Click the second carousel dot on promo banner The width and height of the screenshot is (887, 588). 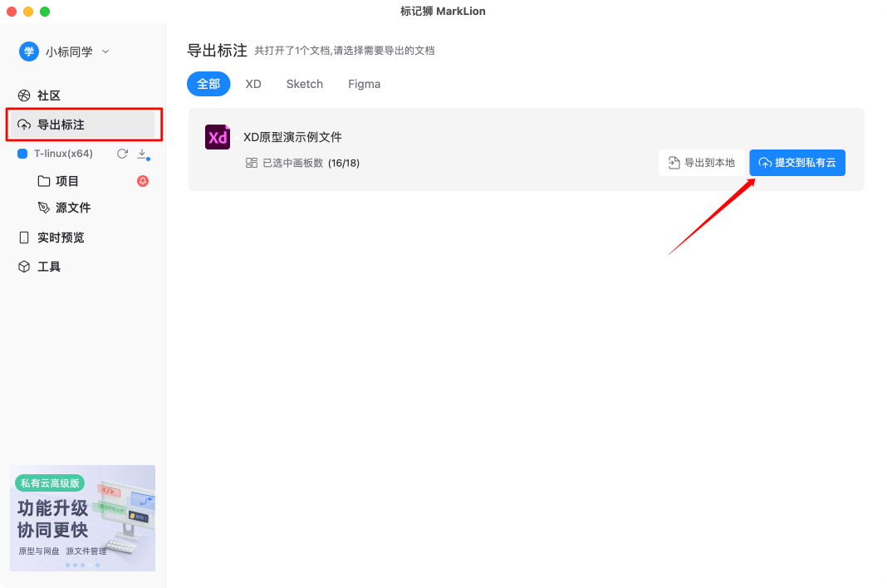point(76,564)
